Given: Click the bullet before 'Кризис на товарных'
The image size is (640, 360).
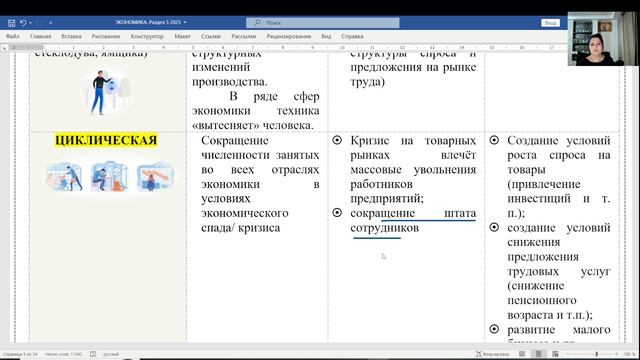Looking at the screenshot, I should tap(337, 140).
